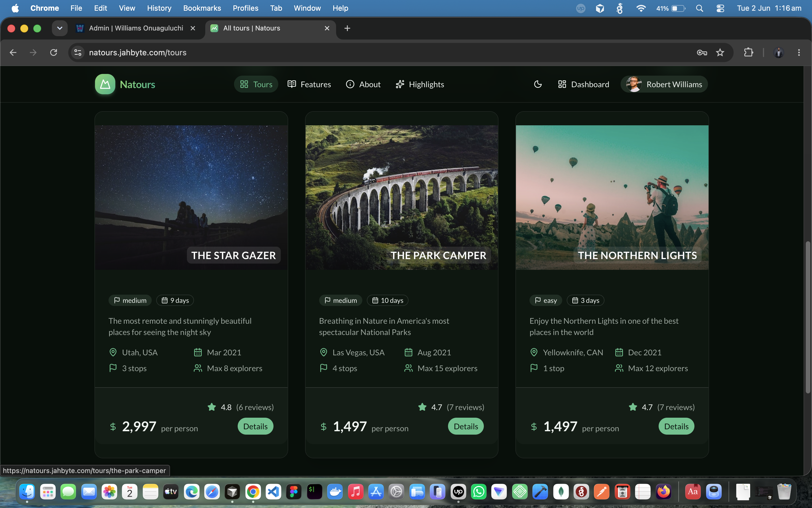
Task: Open a new Chrome tab
Action: [x=347, y=28]
